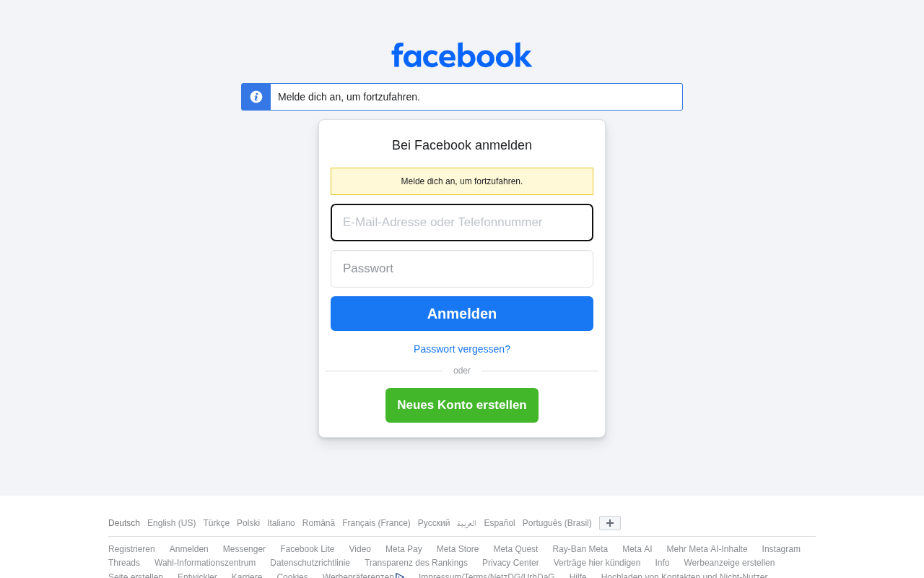Focus the E-Mail-Adresse oder Telefonnummer field
Image resolution: width=924 pixels, height=578 pixels.
462,223
